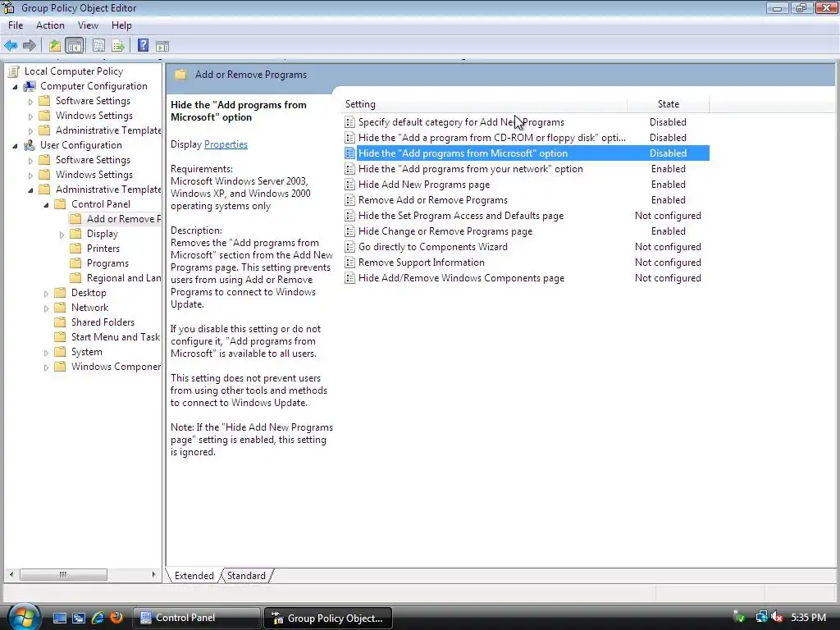Viewport: 840px width, 630px height.
Task: Launch Firefox from quick launch
Action: tap(116, 618)
